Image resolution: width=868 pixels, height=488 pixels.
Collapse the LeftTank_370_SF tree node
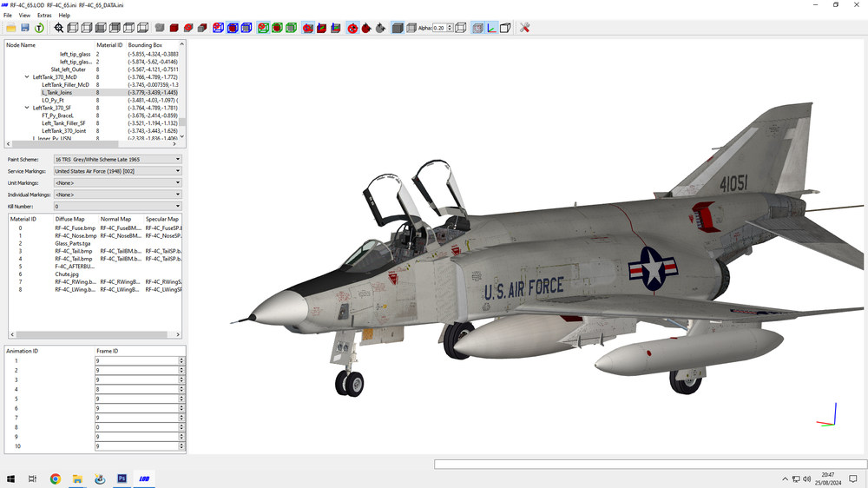click(27, 108)
